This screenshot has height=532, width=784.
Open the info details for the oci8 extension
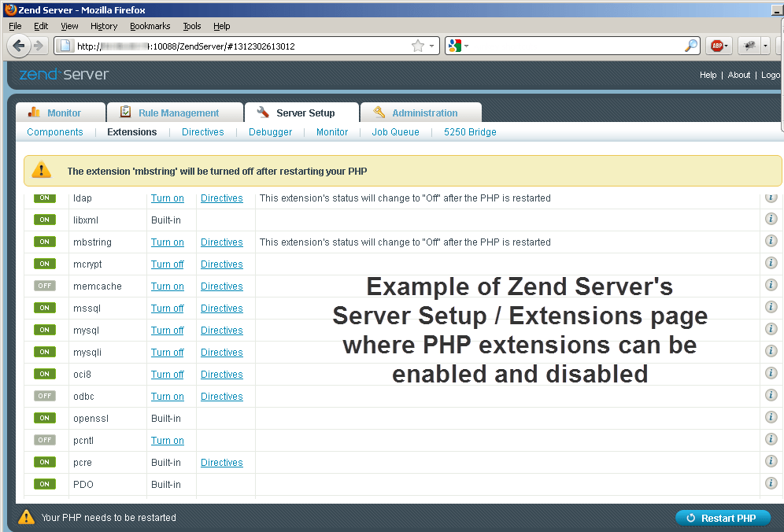point(771,373)
